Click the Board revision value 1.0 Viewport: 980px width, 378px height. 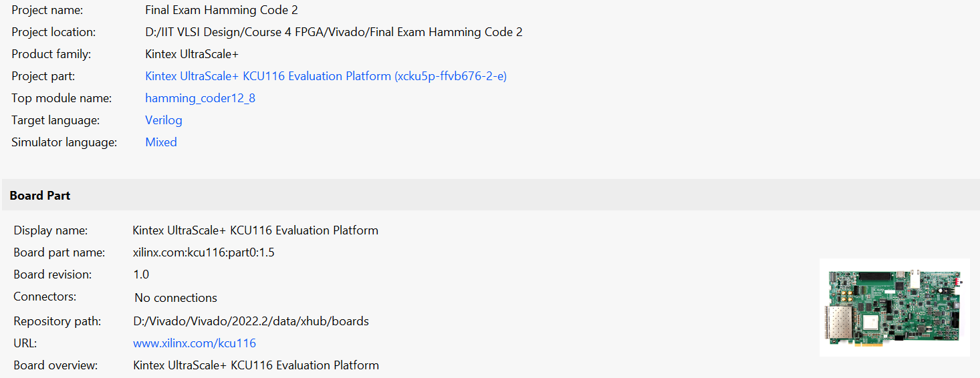[141, 274]
